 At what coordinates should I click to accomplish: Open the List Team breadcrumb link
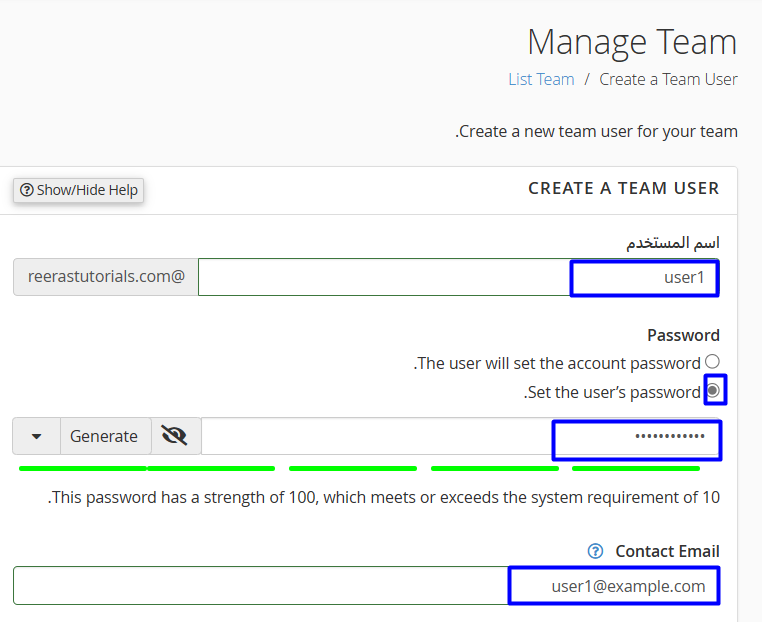pyautogui.click(x=541, y=79)
